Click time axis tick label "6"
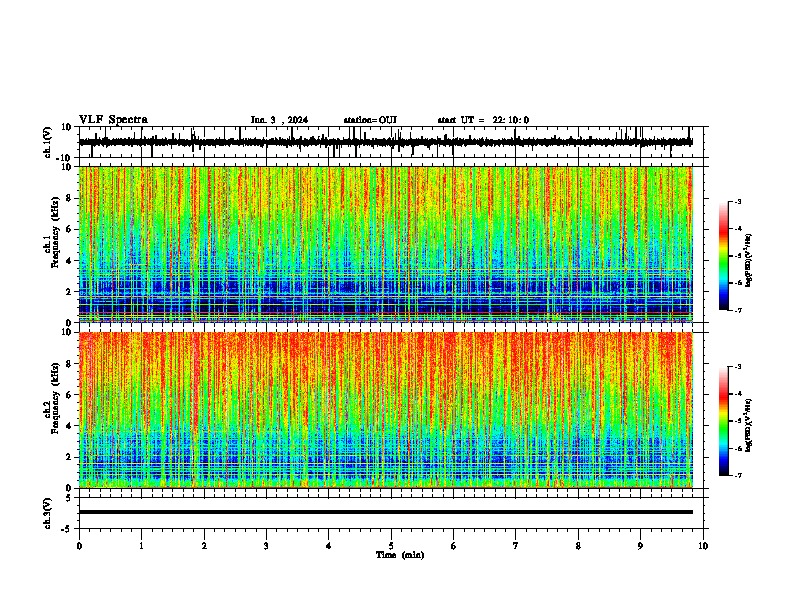 click(454, 546)
